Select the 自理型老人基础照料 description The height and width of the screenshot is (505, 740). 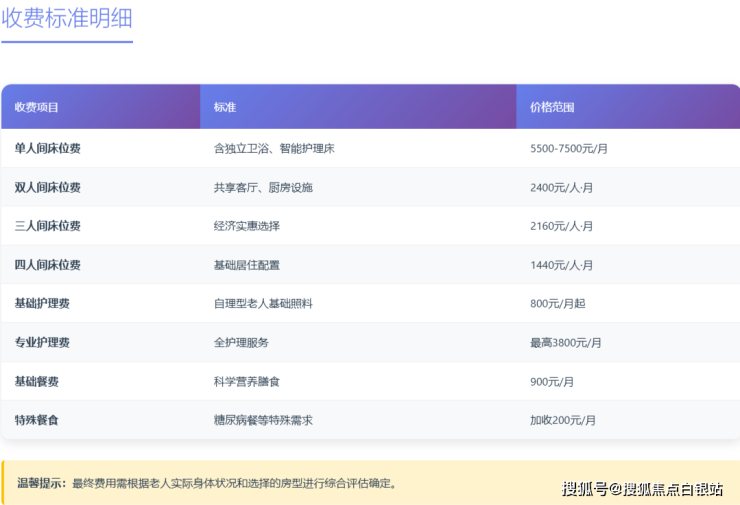tap(263, 303)
